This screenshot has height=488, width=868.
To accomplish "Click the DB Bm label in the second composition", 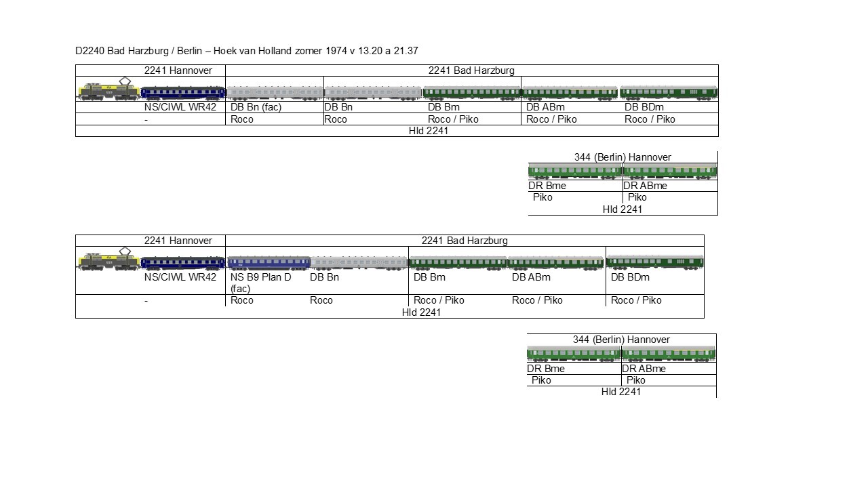I will (x=430, y=277).
